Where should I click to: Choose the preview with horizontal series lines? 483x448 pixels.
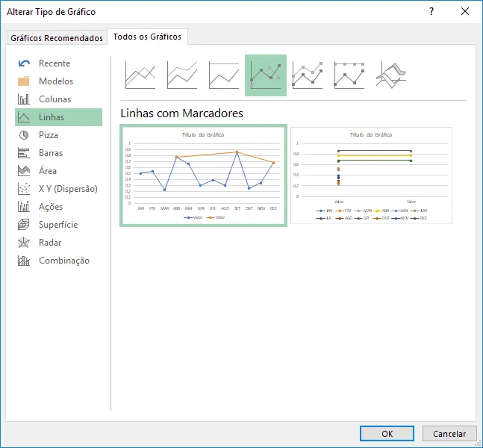click(x=371, y=175)
